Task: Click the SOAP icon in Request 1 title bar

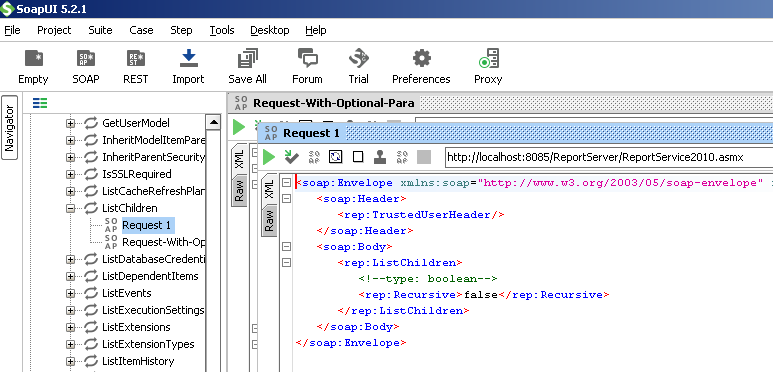Action: tap(271, 133)
